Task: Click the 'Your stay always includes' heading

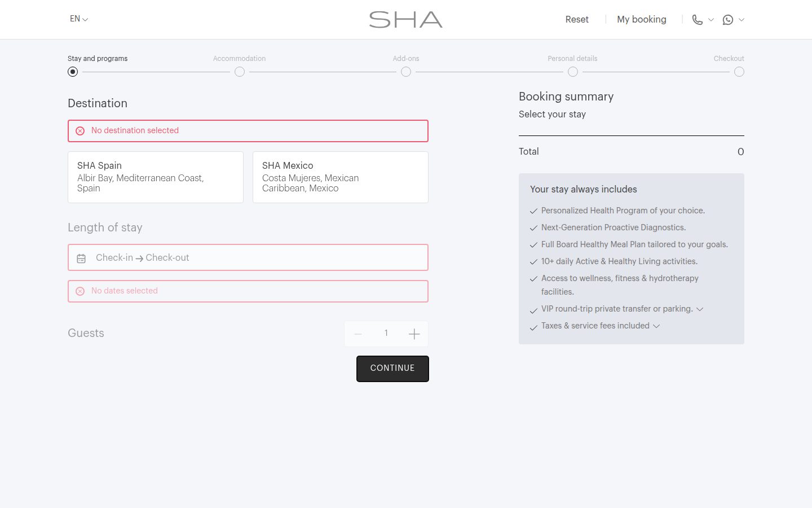Action: pos(584,189)
